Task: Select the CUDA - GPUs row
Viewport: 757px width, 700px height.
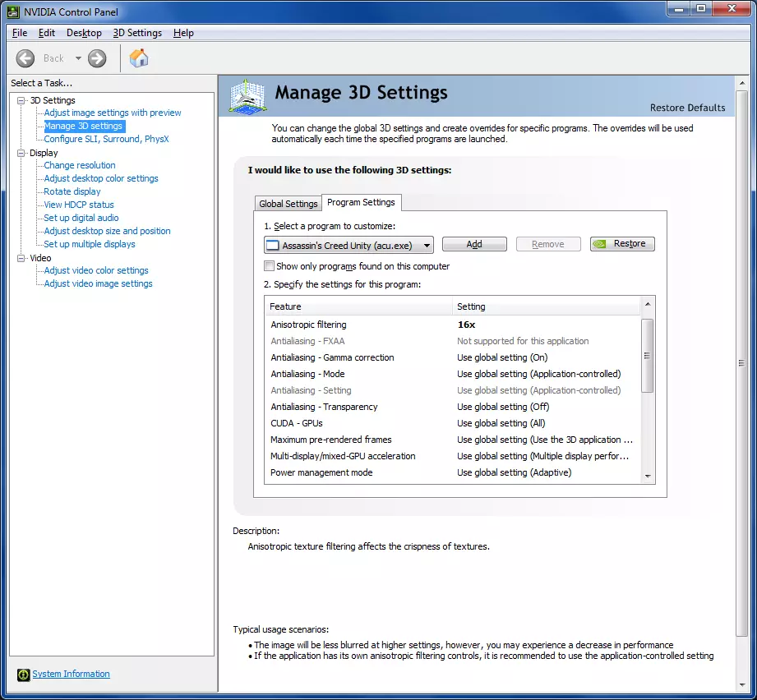Action: (x=453, y=423)
